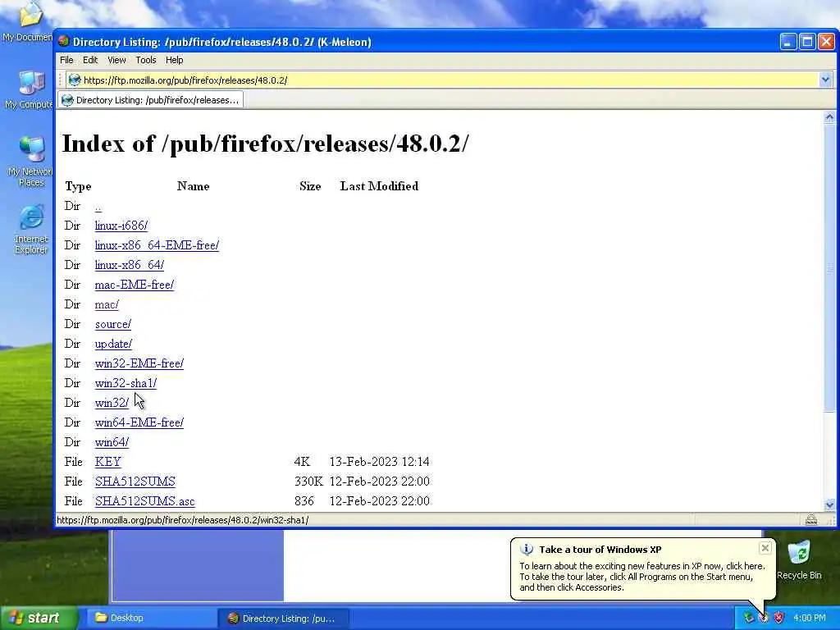Open the SHA512SUMS.asc file link
This screenshot has height=630, width=840.
(x=144, y=501)
